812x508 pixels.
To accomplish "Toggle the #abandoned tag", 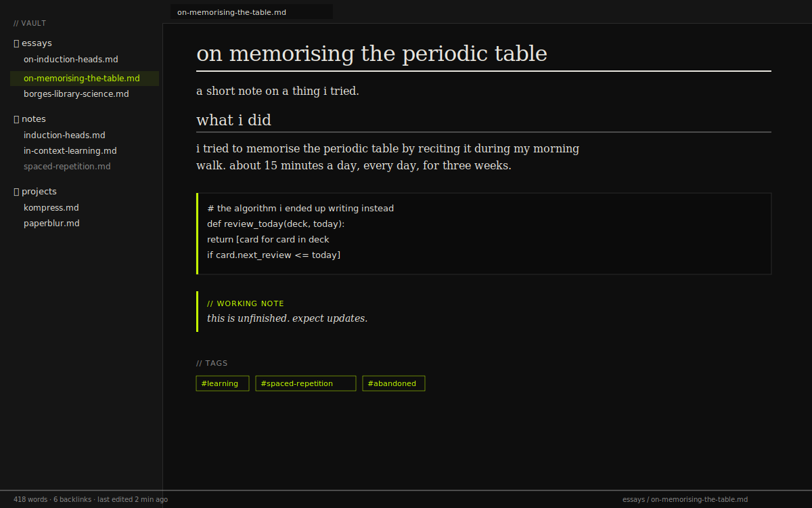I will (393, 383).
